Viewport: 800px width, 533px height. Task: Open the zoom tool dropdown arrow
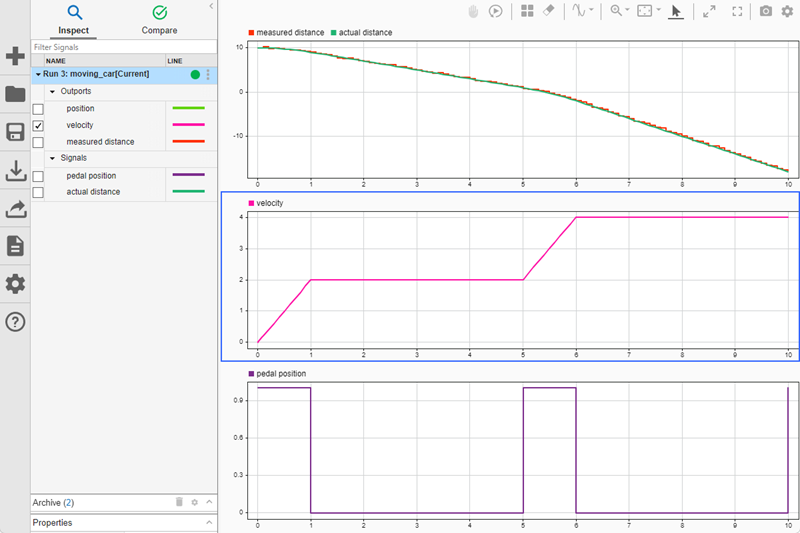coord(628,11)
